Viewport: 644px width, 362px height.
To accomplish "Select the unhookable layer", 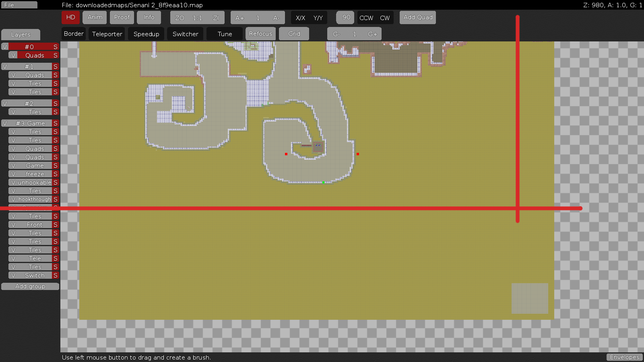I will point(35,183).
